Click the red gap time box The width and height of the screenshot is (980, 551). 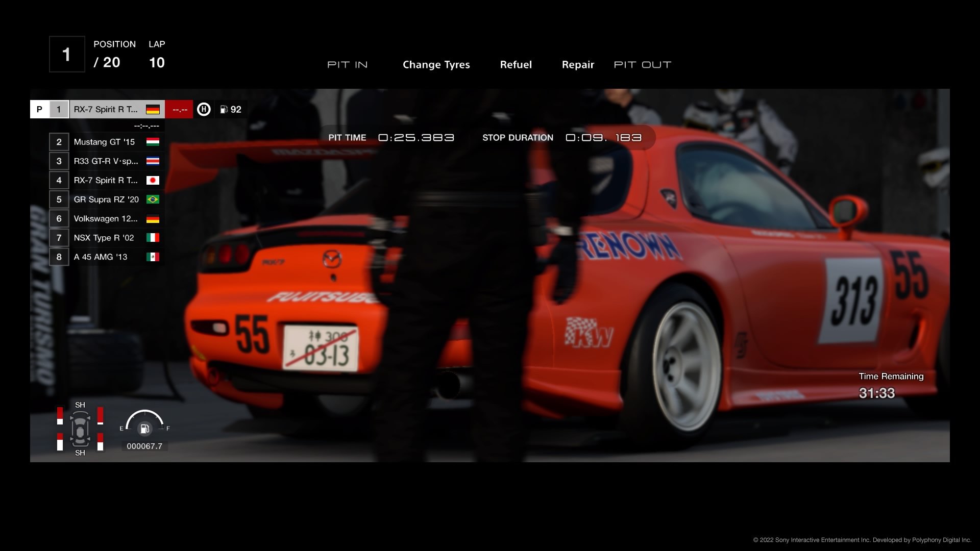tap(179, 109)
